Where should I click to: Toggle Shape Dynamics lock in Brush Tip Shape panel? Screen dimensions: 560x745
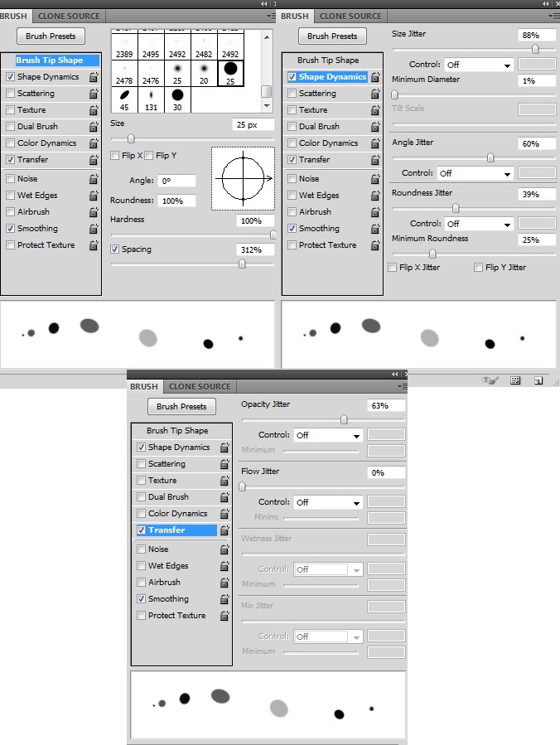pyautogui.click(x=94, y=77)
